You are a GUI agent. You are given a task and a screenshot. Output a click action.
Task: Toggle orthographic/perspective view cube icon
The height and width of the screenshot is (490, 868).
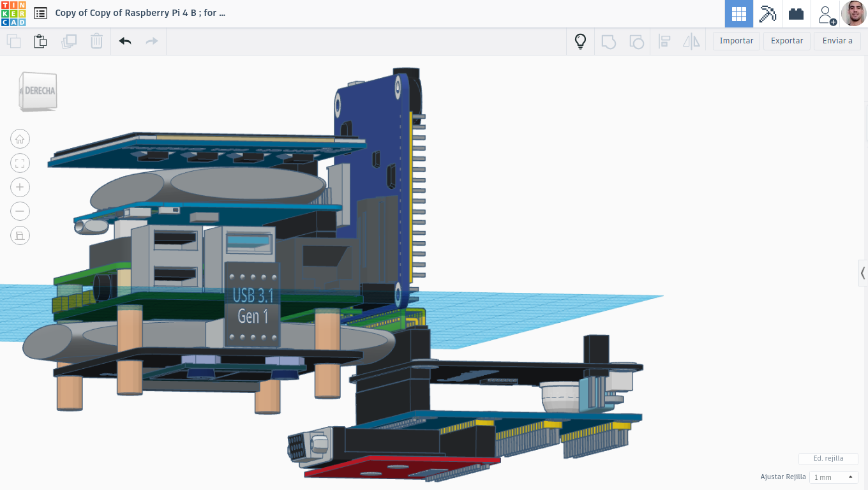pyautogui.click(x=20, y=235)
